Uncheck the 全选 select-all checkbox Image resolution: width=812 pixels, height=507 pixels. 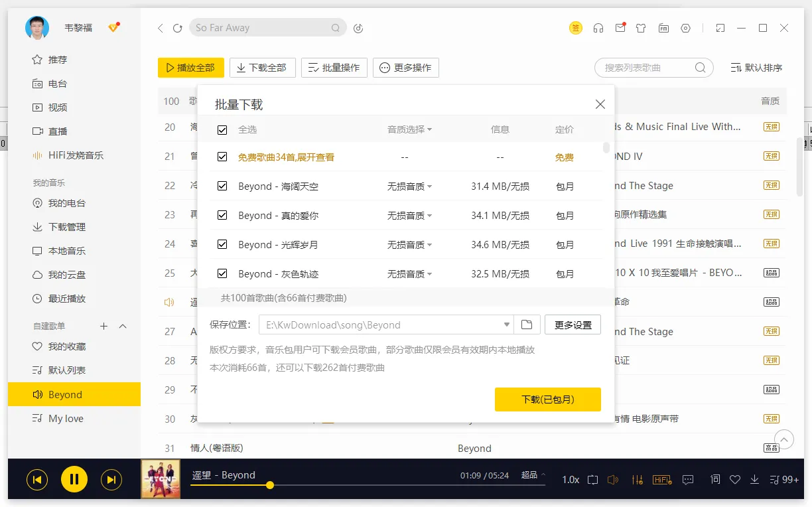(x=222, y=129)
